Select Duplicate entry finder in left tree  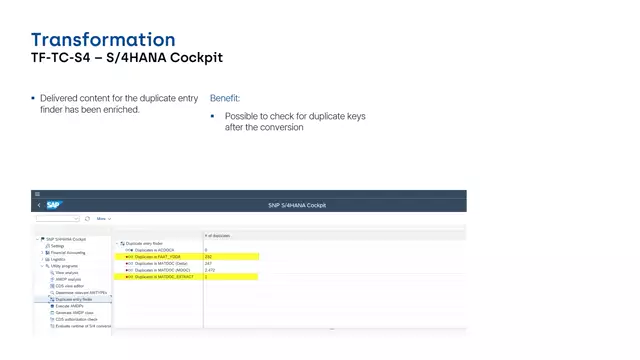[74, 299]
